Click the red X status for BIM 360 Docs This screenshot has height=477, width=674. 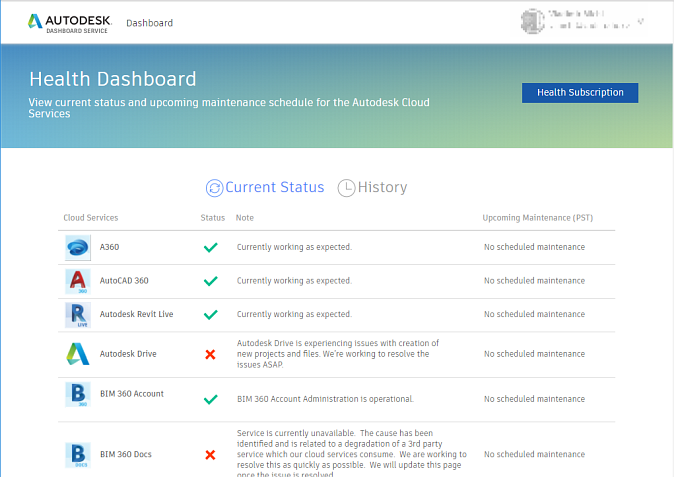pos(210,455)
